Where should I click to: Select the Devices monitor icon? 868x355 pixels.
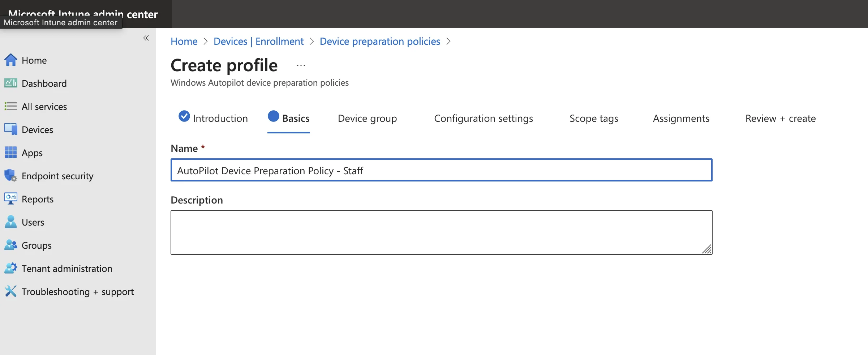pyautogui.click(x=10, y=129)
